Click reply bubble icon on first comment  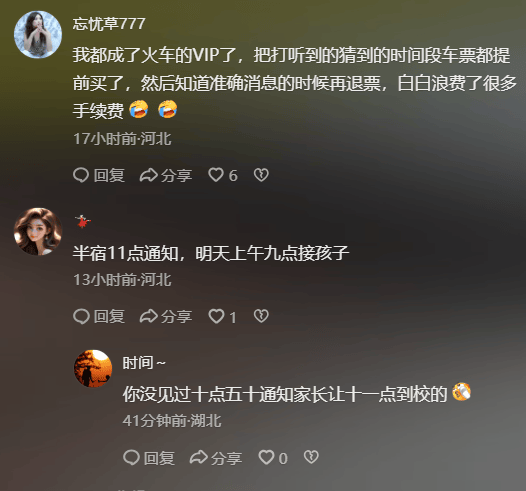click(x=81, y=175)
